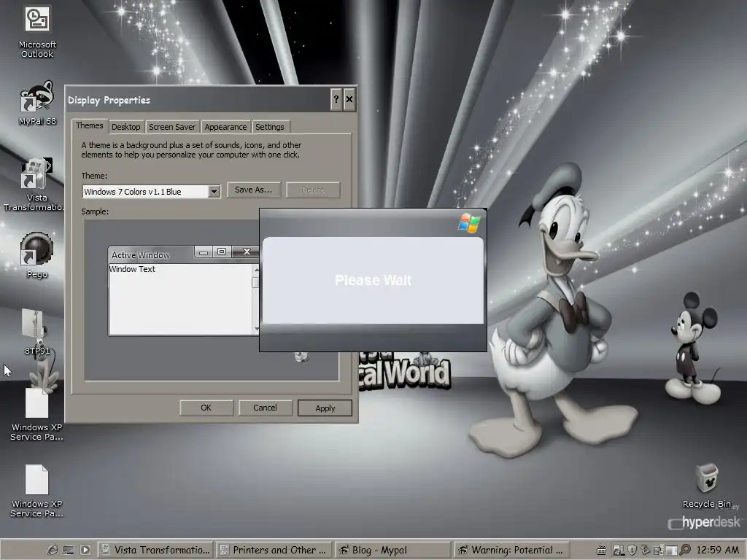Open the Settings tab
Screen dimensions: 747x560
pyautogui.click(x=270, y=127)
